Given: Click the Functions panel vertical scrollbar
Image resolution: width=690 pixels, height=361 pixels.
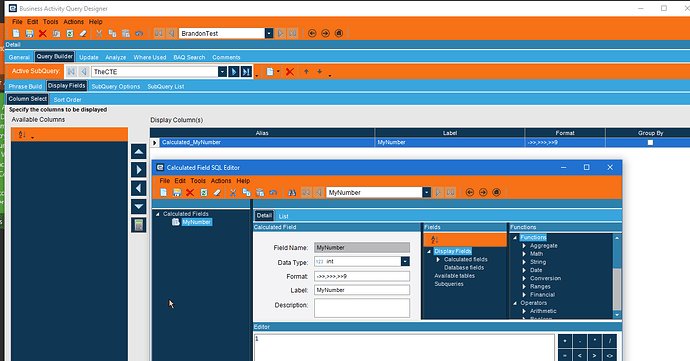Looking at the screenshot, I should (x=617, y=276).
